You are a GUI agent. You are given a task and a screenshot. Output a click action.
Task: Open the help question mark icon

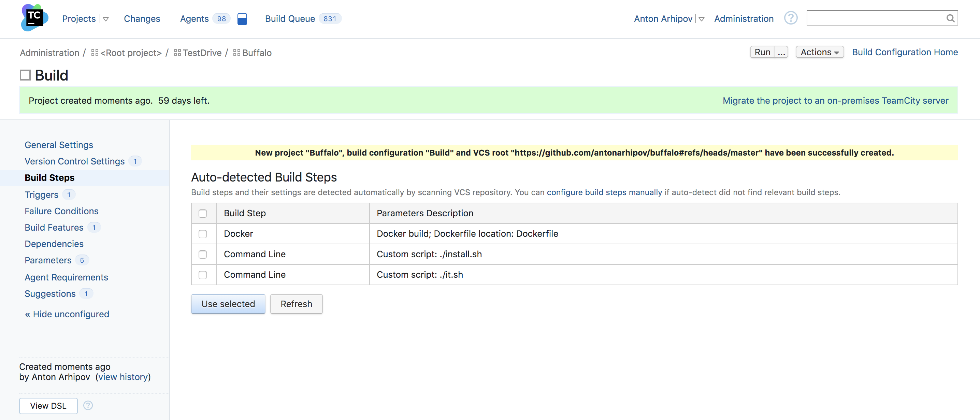click(791, 18)
